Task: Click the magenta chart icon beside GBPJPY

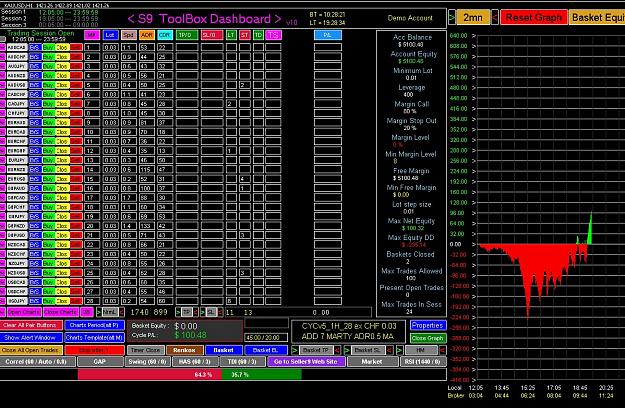Action: [x=2, y=216]
